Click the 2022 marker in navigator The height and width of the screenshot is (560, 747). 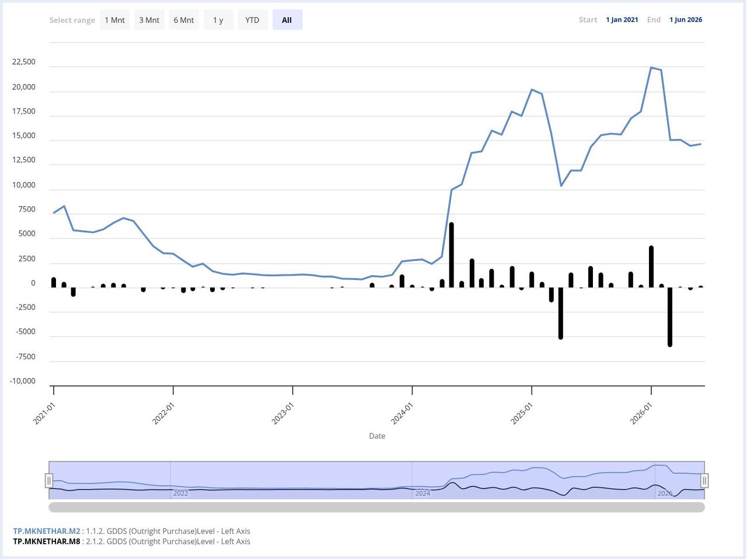(180, 494)
